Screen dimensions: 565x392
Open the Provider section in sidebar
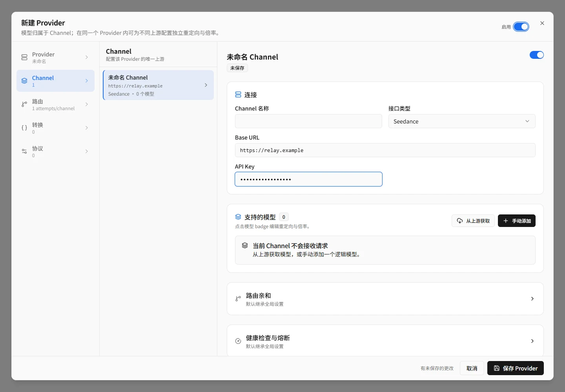[55, 57]
